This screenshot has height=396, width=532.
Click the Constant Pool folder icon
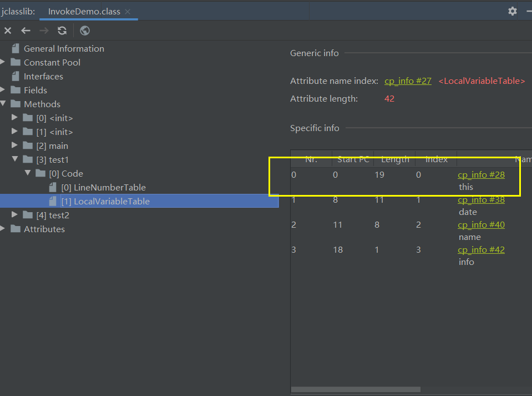click(16, 62)
